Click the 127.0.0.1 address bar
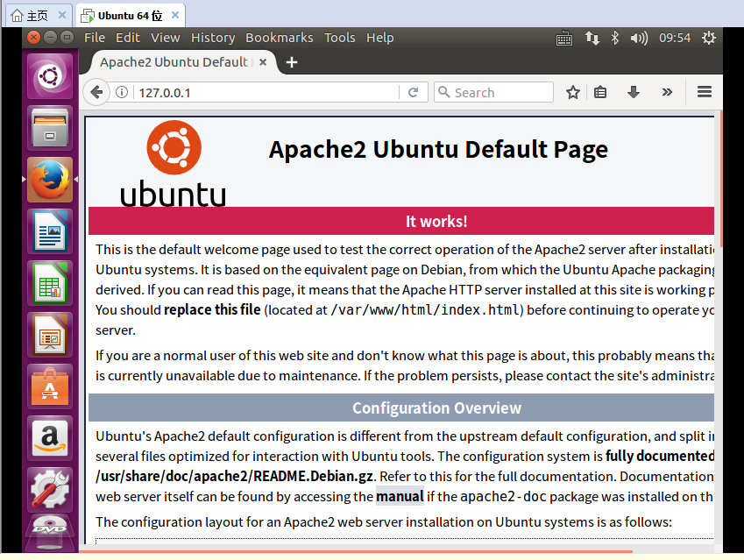The width and height of the screenshot is (744, 560). (x=266, y=92)
